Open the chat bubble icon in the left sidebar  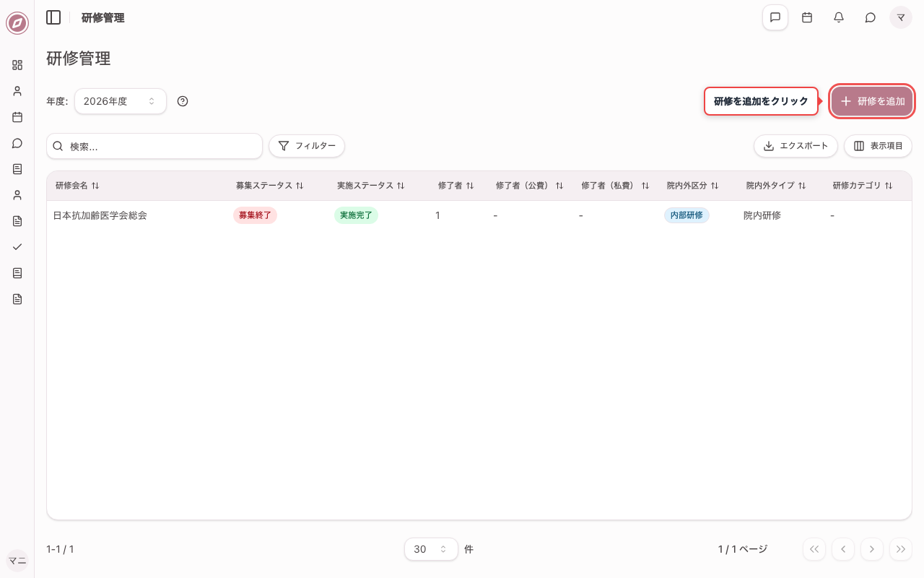tap(17, 143)
